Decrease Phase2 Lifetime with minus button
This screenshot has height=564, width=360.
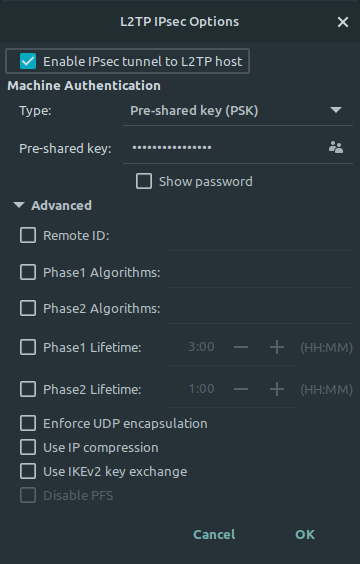click(241, 389)
